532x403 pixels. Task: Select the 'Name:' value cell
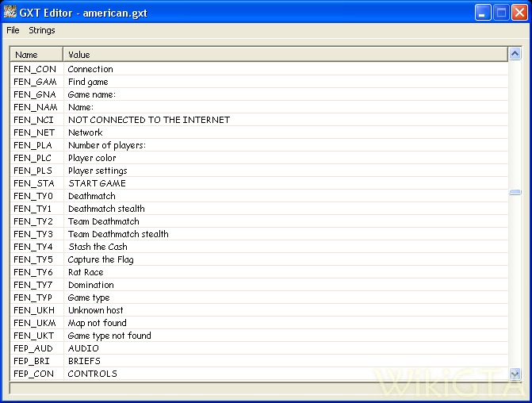[81, 107]
